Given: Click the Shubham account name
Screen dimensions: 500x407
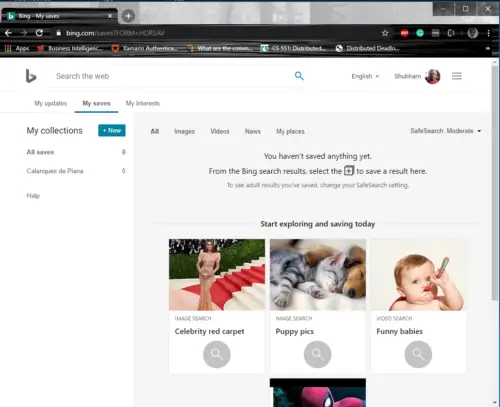Looking at the screenshot, I should click(407, 76).
